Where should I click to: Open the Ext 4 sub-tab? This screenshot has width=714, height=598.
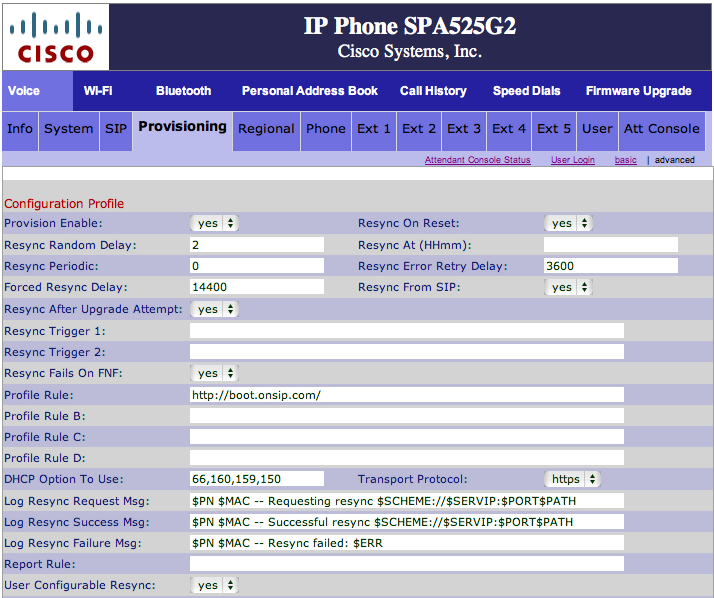tap(509, 131)
